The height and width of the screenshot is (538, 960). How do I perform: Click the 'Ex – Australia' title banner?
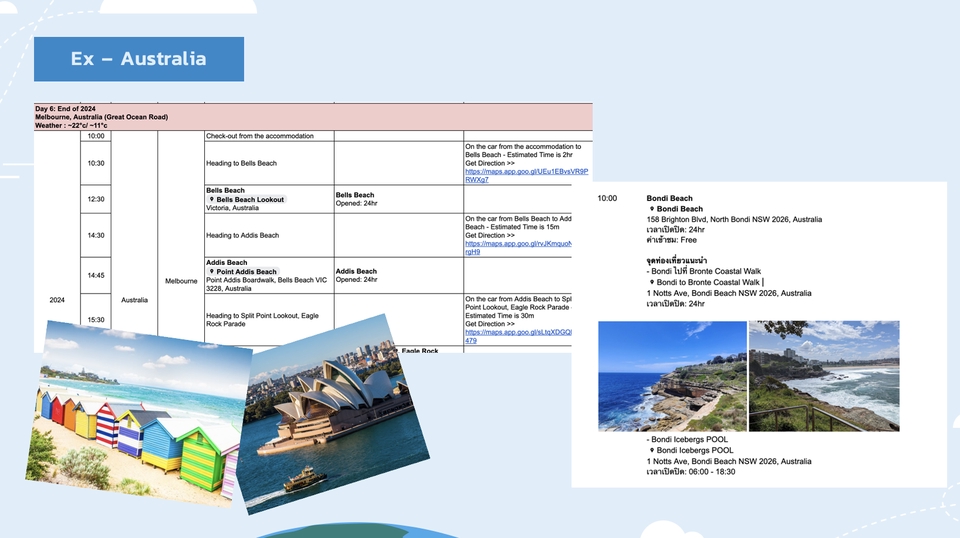click(x=139, y=59)
